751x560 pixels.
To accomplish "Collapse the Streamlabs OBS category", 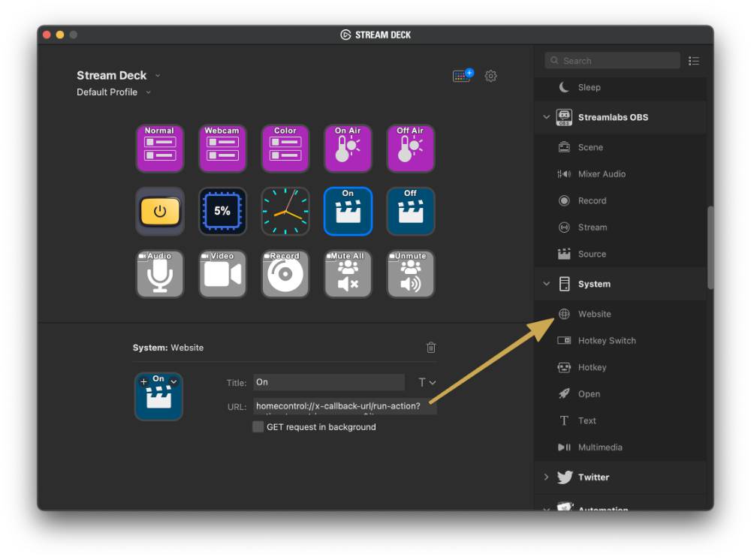I will (x=547, y=117).
